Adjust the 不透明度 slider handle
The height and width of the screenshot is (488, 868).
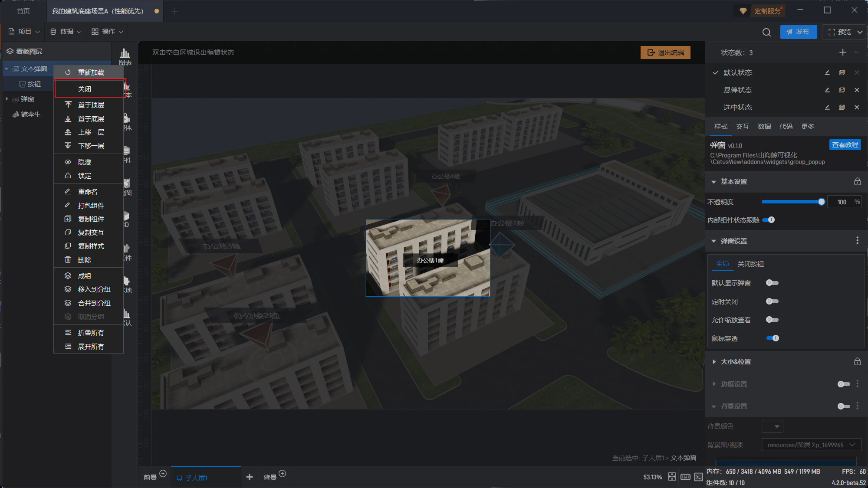821,202
